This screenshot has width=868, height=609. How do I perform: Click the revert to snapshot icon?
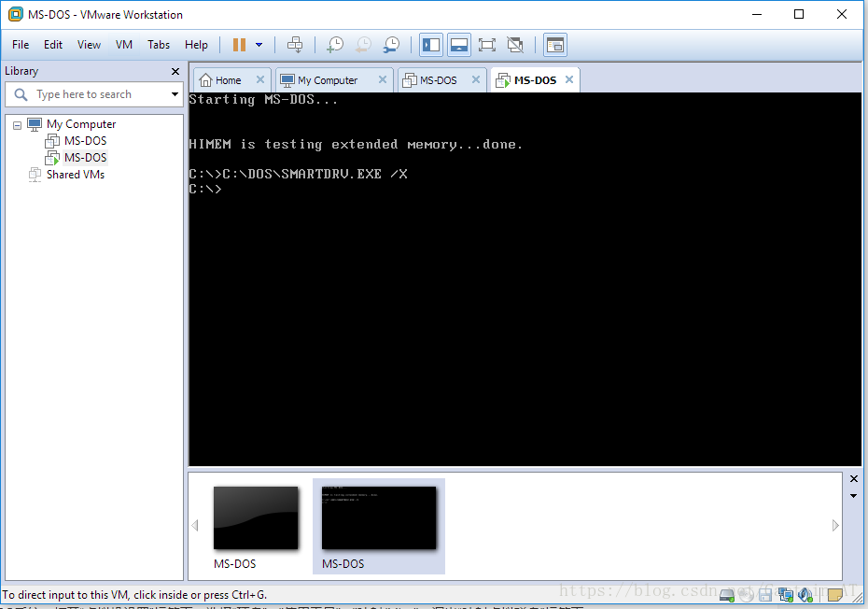pos(363,45)
